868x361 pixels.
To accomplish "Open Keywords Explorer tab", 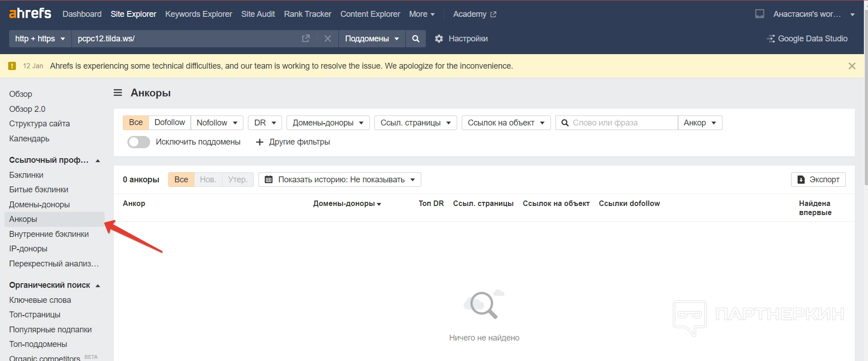I will point(198,14).
